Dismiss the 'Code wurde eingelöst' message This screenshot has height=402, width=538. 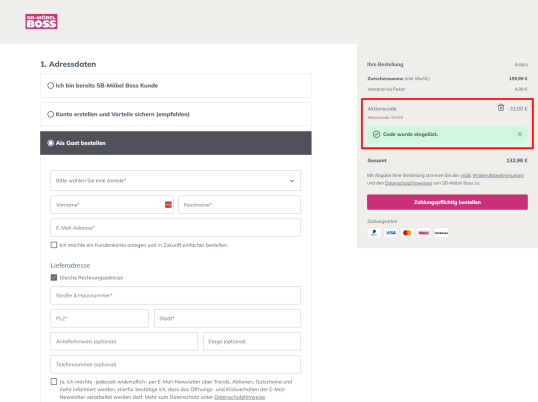click(x=519, y=134)
